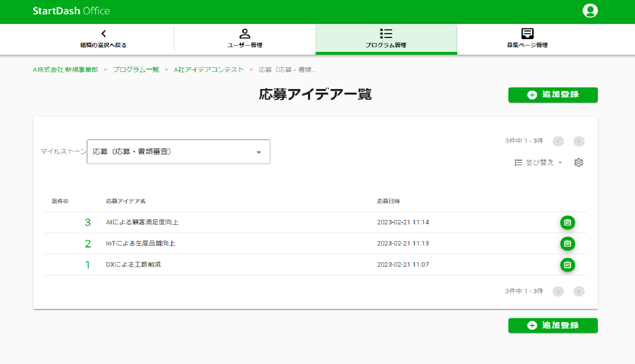Select idea name IoTによる生産品質向上

point(141,243)
